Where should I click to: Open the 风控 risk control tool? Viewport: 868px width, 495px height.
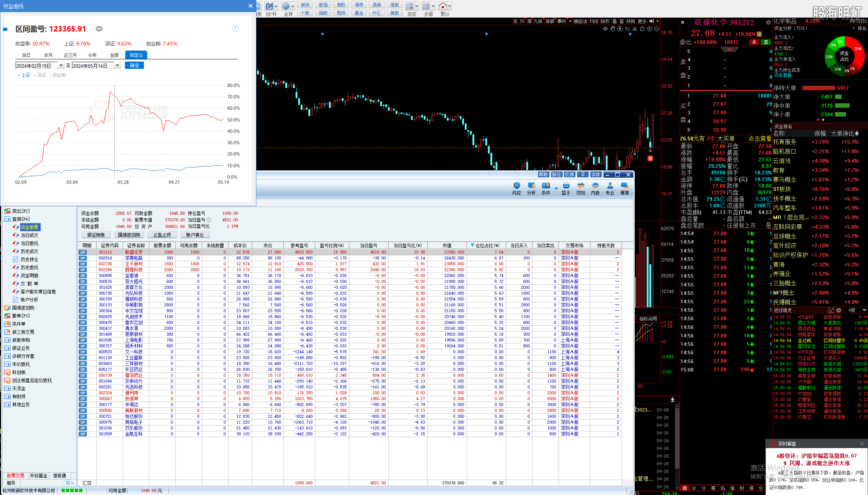click(x=516, y=189)
